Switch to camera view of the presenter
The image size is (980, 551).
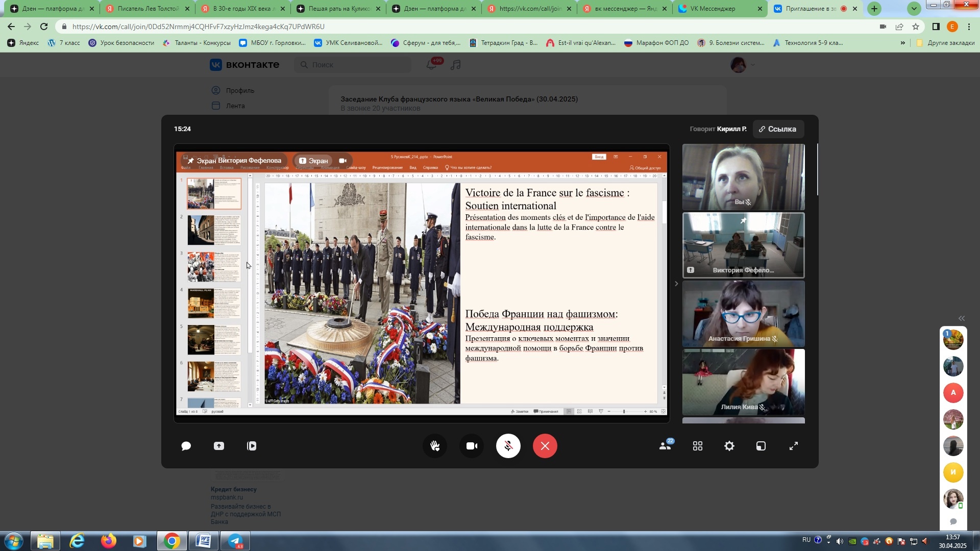coord(342,161)
